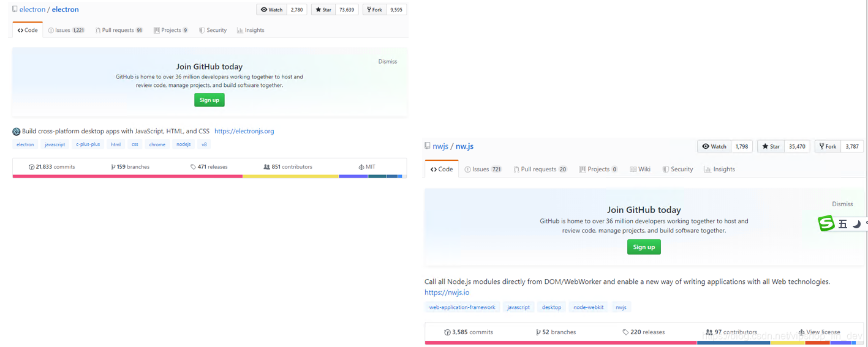Open the electron owner link in breadcrumb
The image size is (868, 347).
point(32,10)
